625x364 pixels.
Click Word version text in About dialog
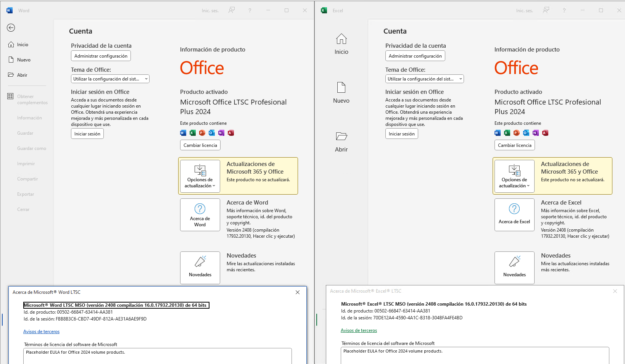coord(116,305)
